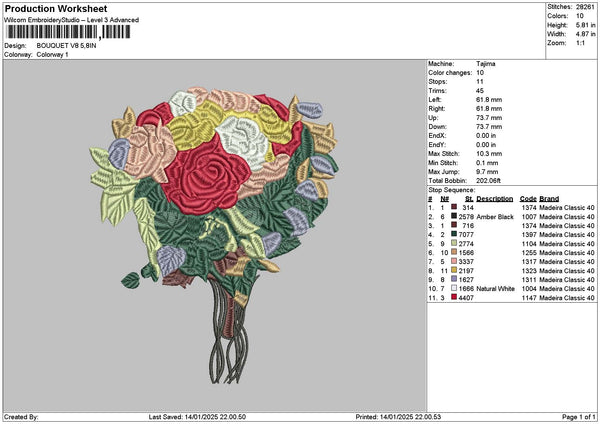Image resolution: width=600 pixels, height=424 pixels.
Task: Click the 'Amber Black' description
Action: pos(495,217)
